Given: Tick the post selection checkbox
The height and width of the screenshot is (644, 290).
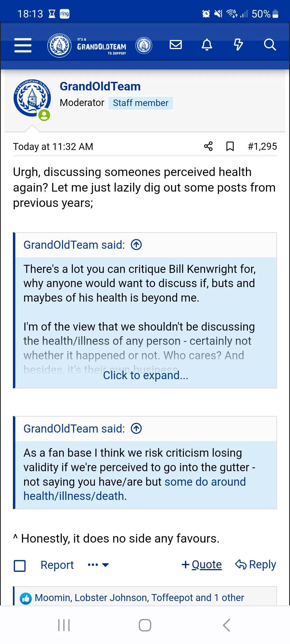Looking at the screenshot, I should click(20, 566).
